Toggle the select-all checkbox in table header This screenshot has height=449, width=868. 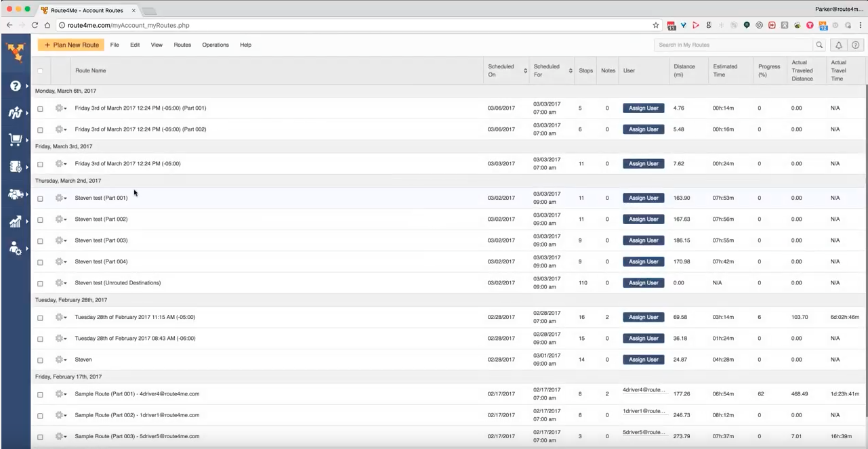point(40,71)
